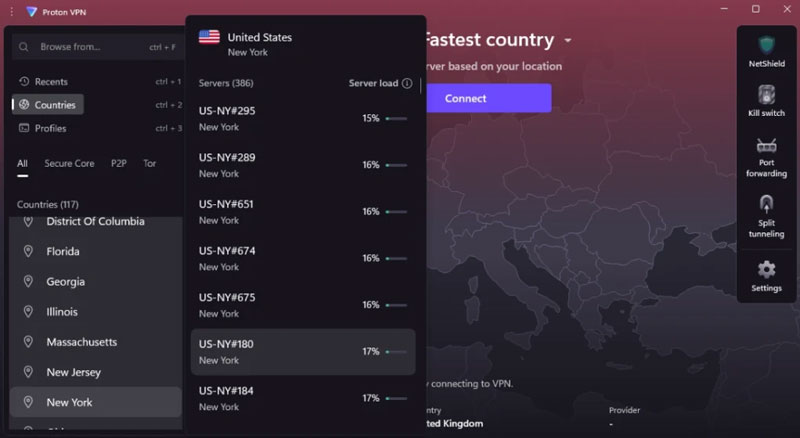Viewport: 800px width, 438px height.
Task: Open the Profiles section
Action: [x=50, y=128]
